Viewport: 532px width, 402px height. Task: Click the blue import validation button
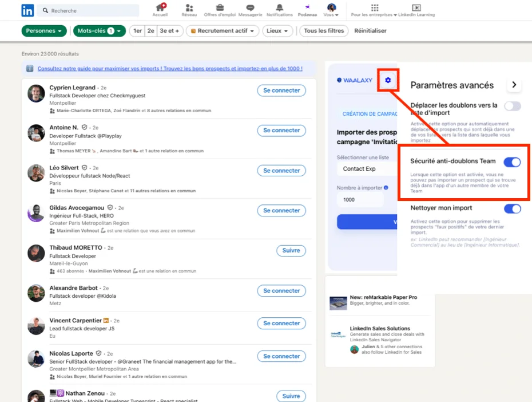coord(367,222)
